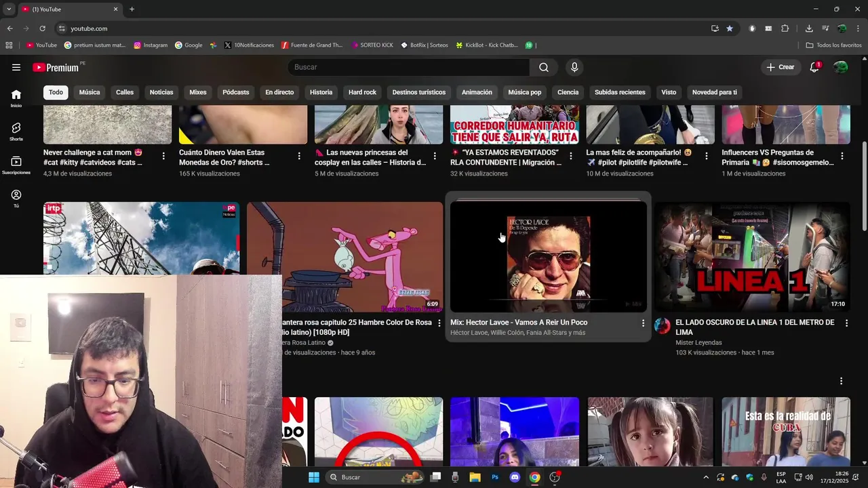Open the account avatar menu
Image resolution: width=868 pixels, height=488 pixels.
(x=840, y=67)
